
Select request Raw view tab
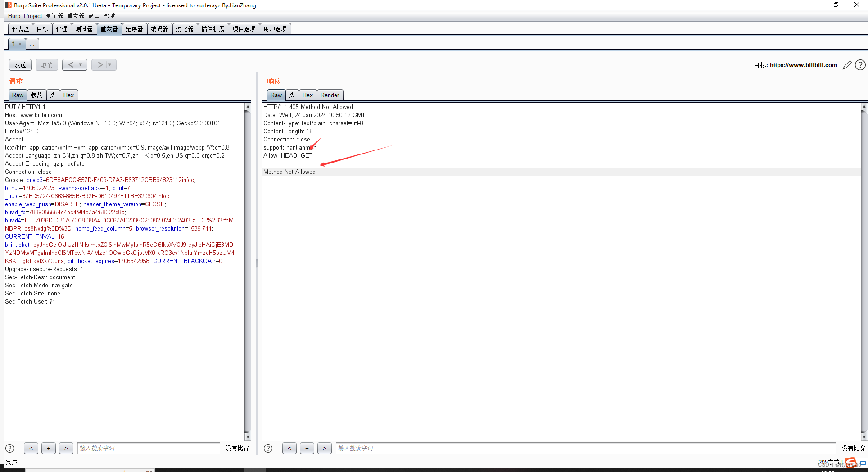pyautogui.click(x=18, y=95)
